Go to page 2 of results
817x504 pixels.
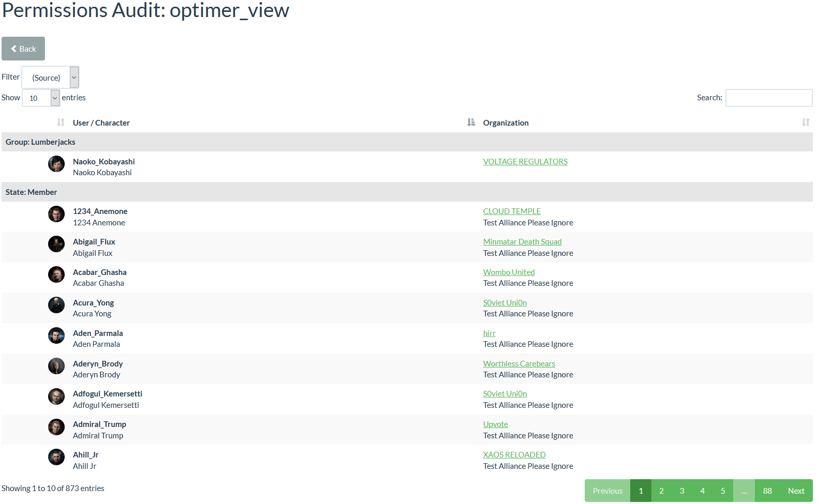point(661,491)
